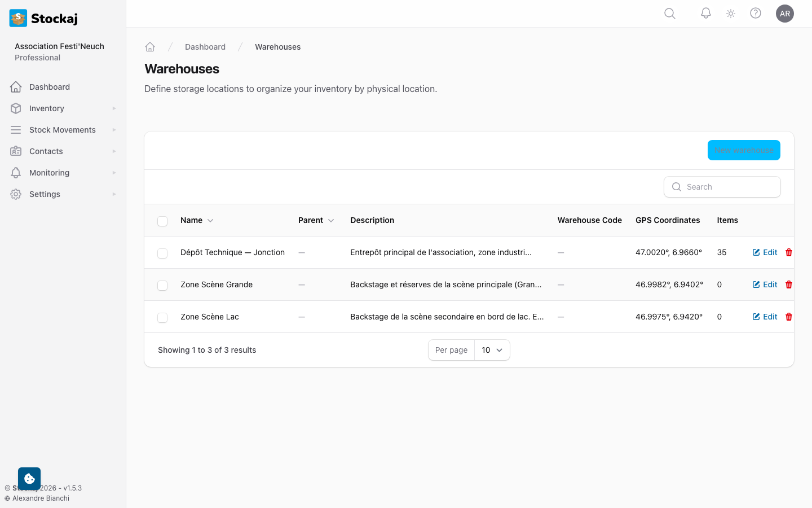Viewport: 812px width, 508px height.
Task: Expand the Inventory submenu arrow
Action: pos(114,108)
